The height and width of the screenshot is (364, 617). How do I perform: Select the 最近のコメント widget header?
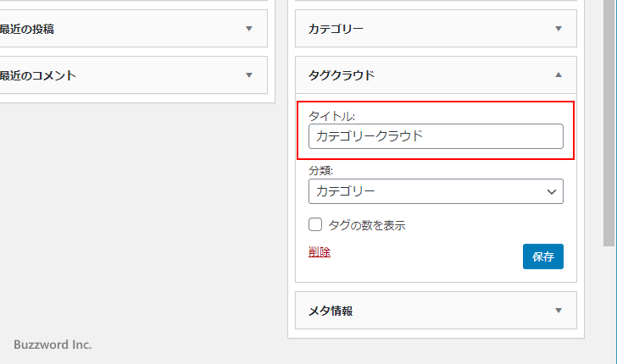(38, 75)
